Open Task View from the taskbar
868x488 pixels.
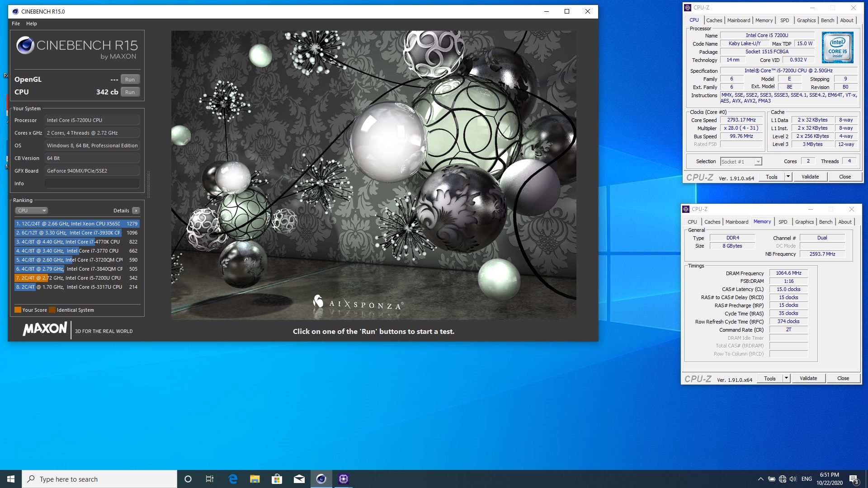tap(210, 479)
